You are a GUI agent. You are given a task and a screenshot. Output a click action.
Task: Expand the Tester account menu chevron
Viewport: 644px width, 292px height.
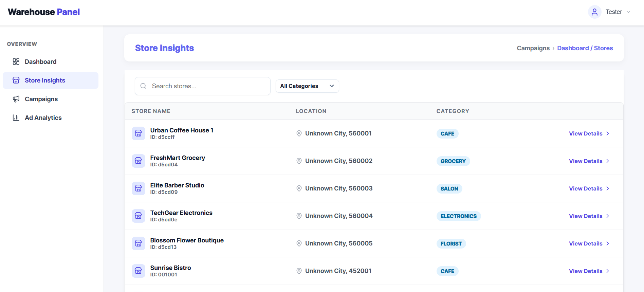coord(628,12)
